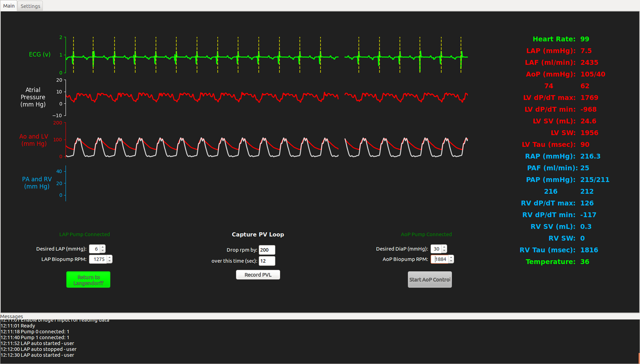
Task: Increase Desired LAP with up arrow
Action: (103, 247)
